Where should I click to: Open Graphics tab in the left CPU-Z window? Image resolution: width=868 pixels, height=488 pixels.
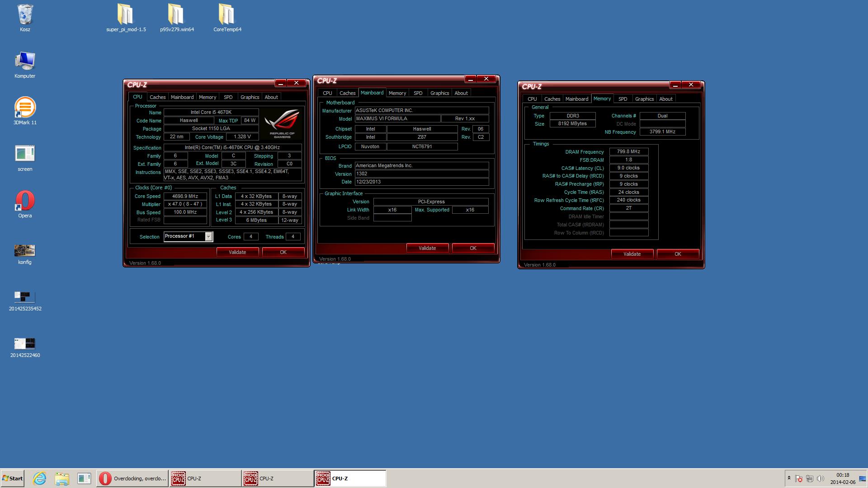[250, 97]
